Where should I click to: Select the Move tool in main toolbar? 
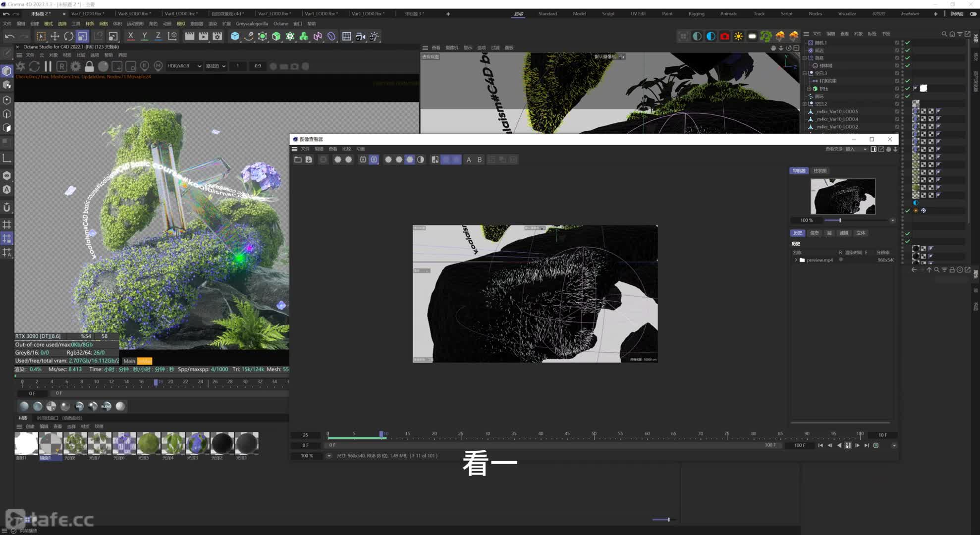pyautogui.click(x=55, y=36)
